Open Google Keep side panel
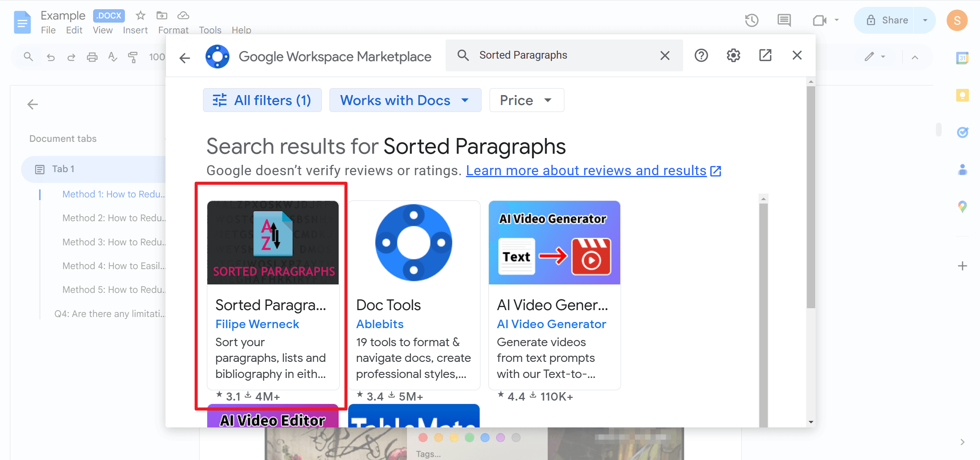This screenshot has width=980, height=460. tap(962, 95)
